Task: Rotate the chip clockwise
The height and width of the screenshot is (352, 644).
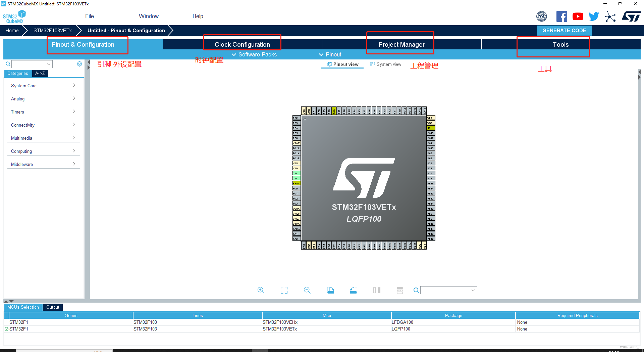Action: (330, 290)
